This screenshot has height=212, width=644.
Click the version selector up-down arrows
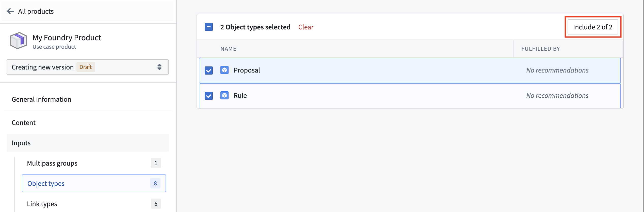tap(159, 67)
